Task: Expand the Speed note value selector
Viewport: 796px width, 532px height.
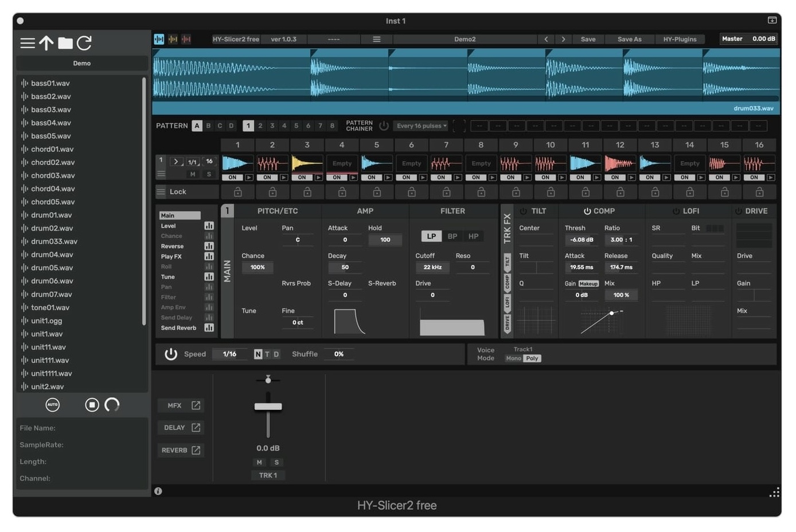Action: pyautogui.click(x=230, y=354)
